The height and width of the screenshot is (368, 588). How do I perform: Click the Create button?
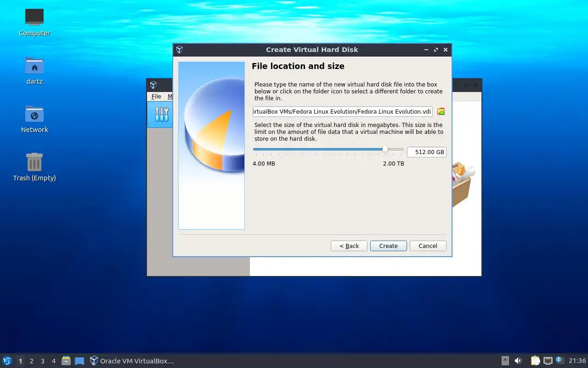coord(388,246)
